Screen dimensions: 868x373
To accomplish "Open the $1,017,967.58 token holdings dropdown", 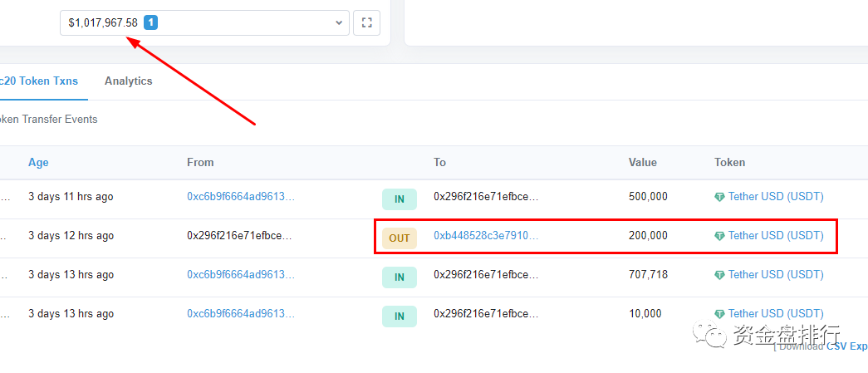I will (x=204, y=22).
